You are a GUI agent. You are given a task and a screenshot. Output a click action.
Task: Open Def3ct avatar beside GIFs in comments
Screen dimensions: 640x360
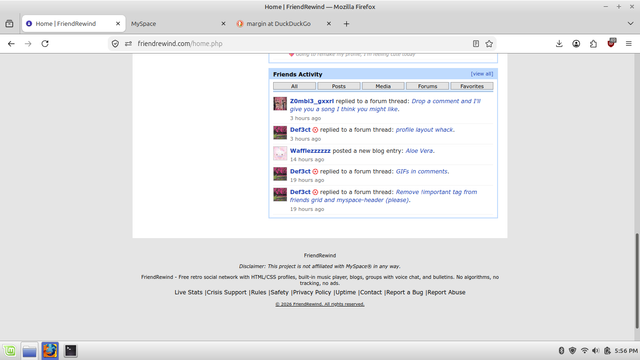[280, 174]
